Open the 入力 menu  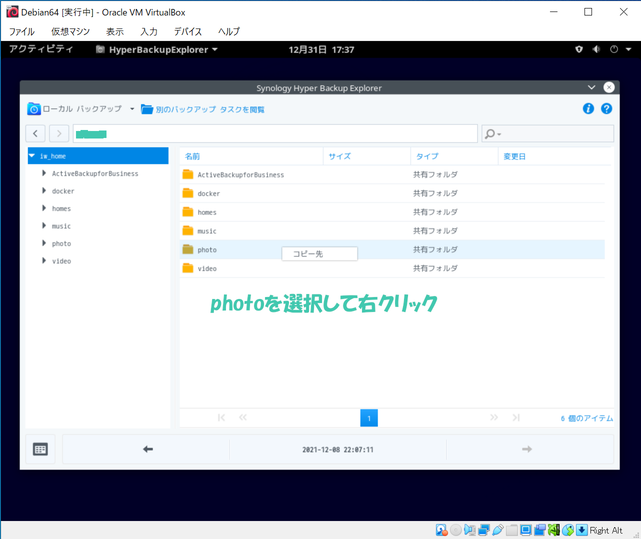[x=149, y=31]
